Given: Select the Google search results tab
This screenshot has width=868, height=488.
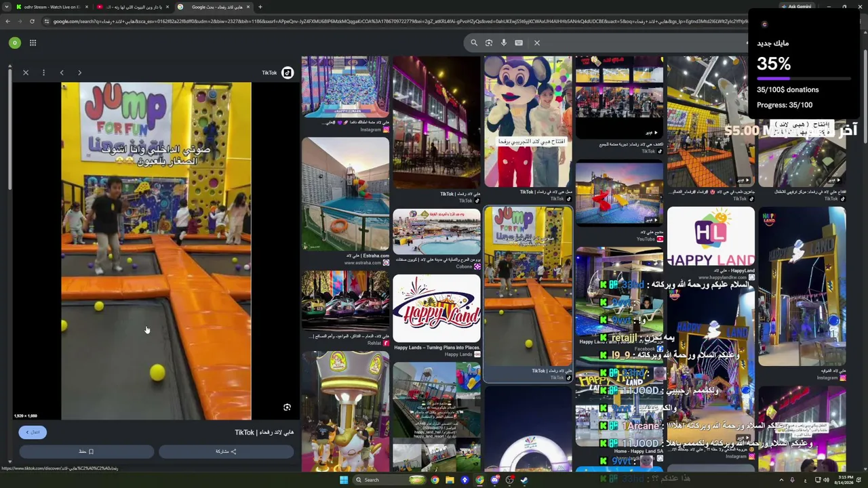Looking at the screenshot, I should tap(214, 7).
